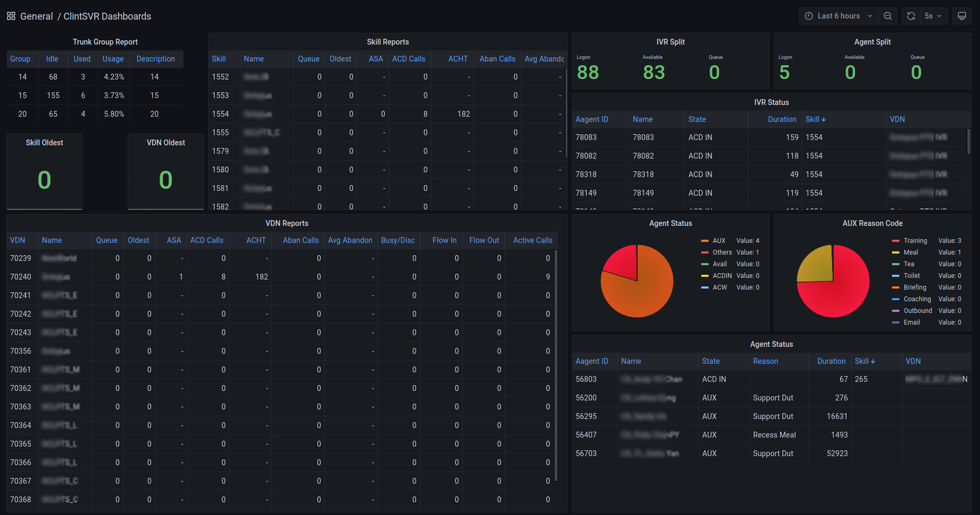Open the VDN Reports panel title menu
This screenshot has height=515, width=980.
click(287, 223)
